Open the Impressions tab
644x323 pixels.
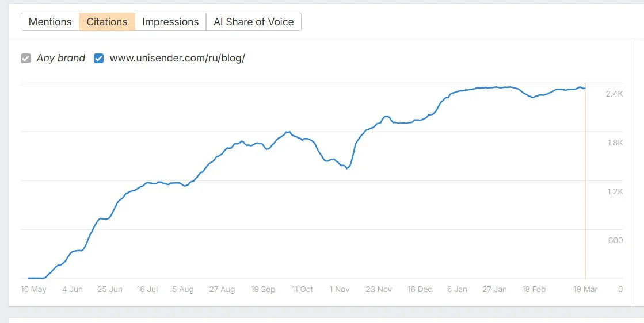170,22
